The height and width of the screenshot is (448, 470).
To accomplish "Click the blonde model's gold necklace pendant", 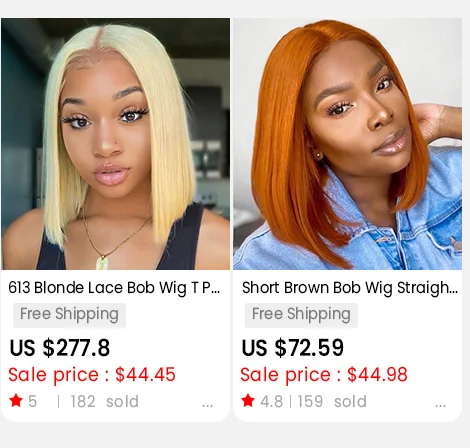I will click(101, 262).
